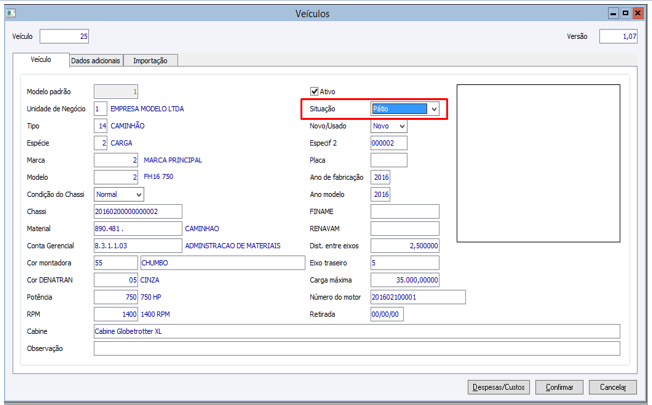Focus the FINAME field
The height and width of the screenshot is (405, 652).
pos(405,211)
